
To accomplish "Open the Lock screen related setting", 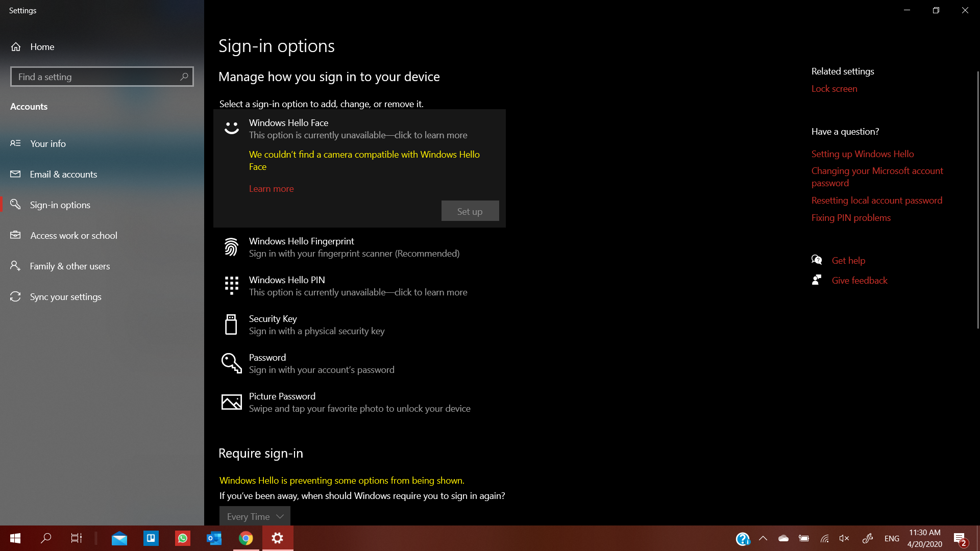I will [x=834, y=89].
